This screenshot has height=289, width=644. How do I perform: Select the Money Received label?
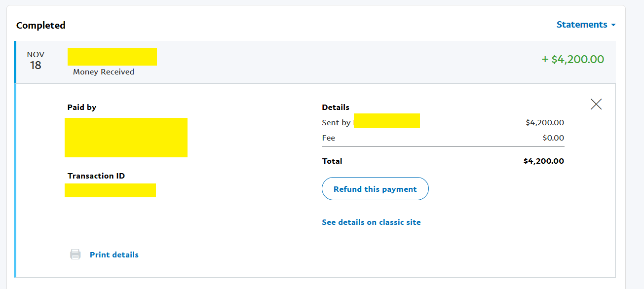pyautogui.click(x=104, y=72)
